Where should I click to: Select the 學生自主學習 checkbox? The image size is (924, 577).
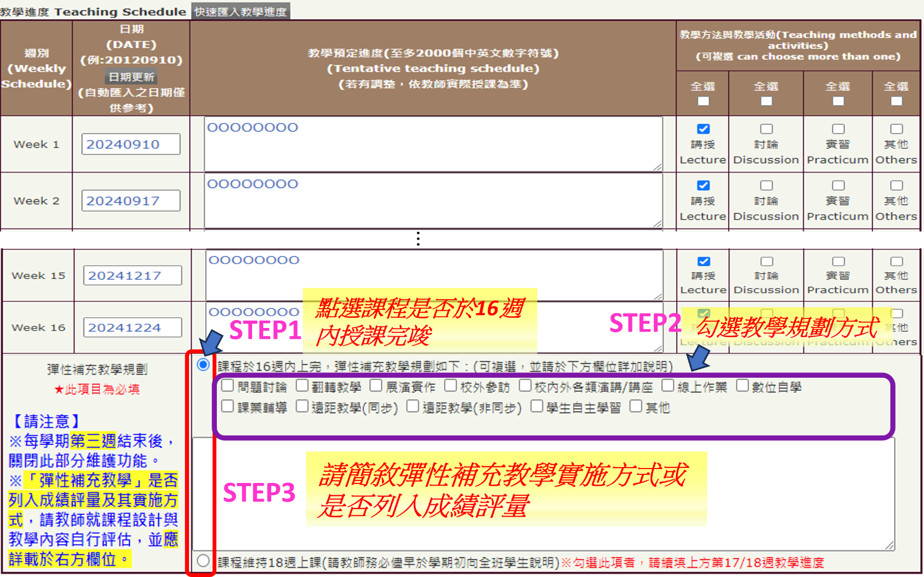pos(537,407)
